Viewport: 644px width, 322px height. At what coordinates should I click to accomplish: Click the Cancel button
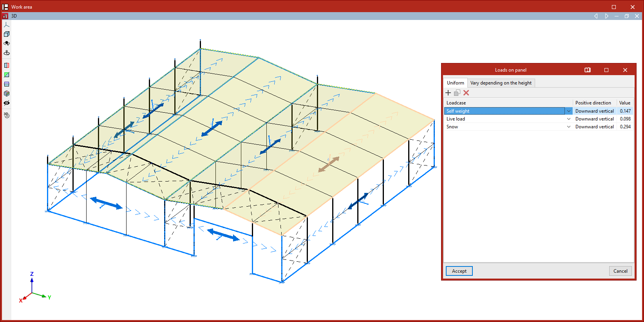click(620, 271)
